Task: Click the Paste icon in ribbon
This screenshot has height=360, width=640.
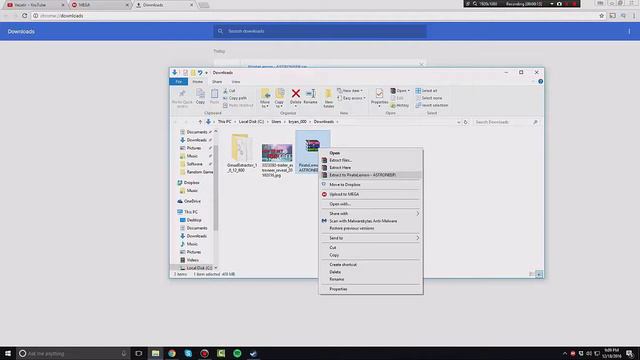Action: coord(214,94)
